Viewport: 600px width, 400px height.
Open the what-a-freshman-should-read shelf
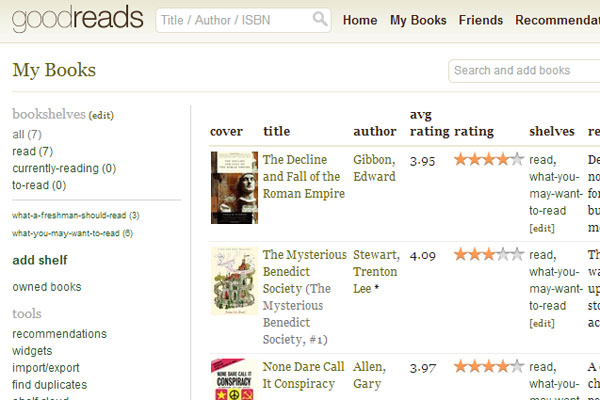(76, 216)
